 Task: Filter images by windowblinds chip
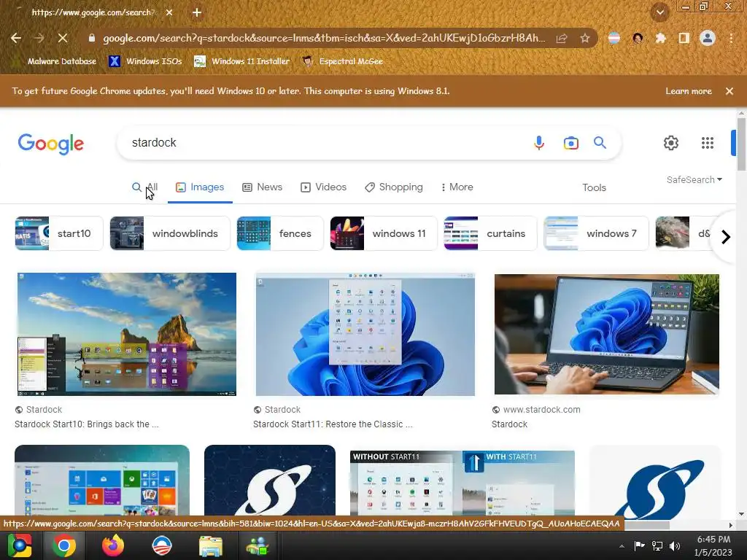[x=170, y=233]
